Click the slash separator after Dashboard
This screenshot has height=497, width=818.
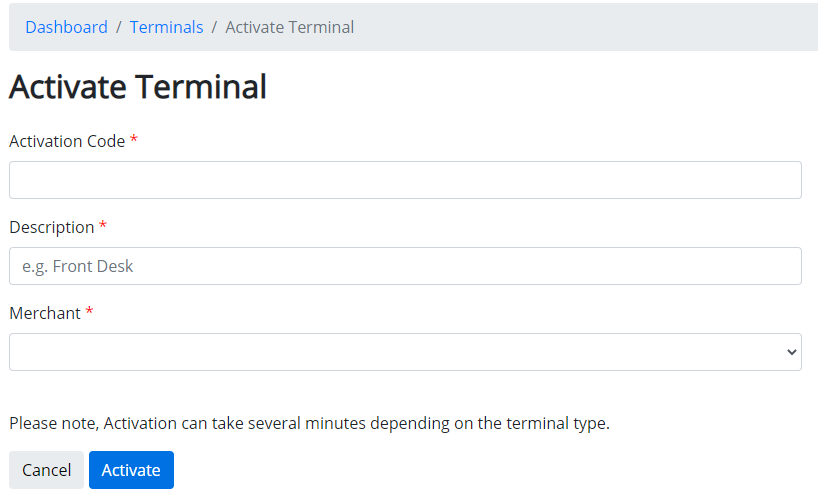[x=119, y=27]
